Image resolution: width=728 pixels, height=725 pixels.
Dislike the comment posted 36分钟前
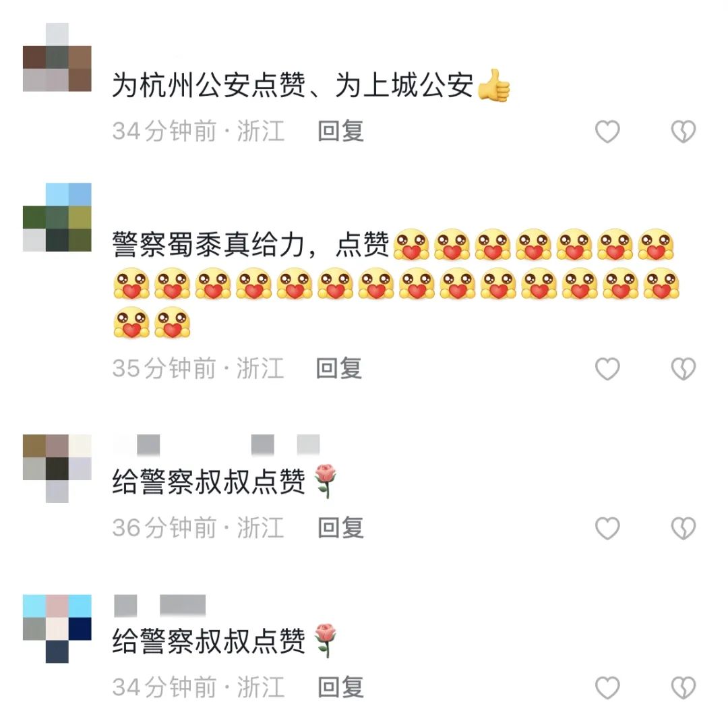[683, 528]
